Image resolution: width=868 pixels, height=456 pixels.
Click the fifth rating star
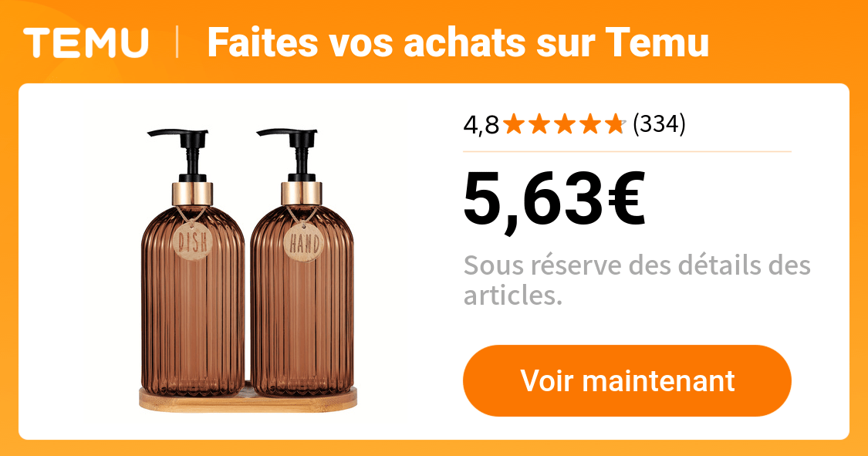click(615, 124)
